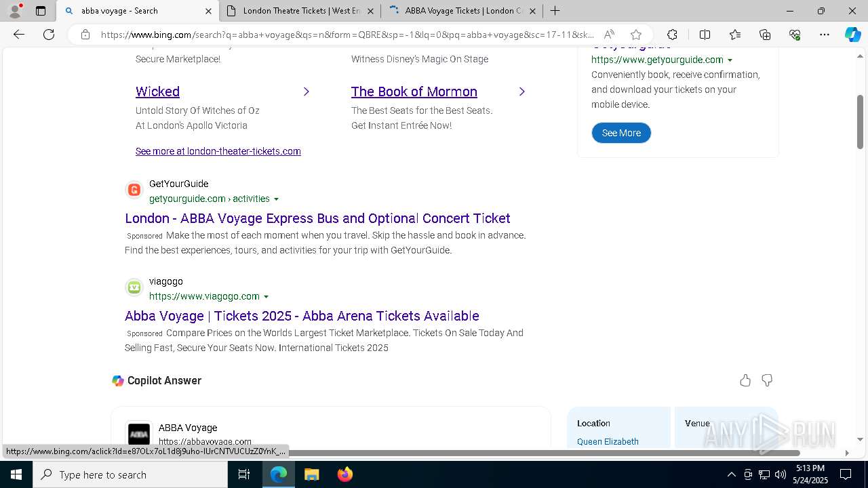Switch to ABBA Voyage Tickets tab
Viewport: 868px width, 488px height.
pos(462,11)
